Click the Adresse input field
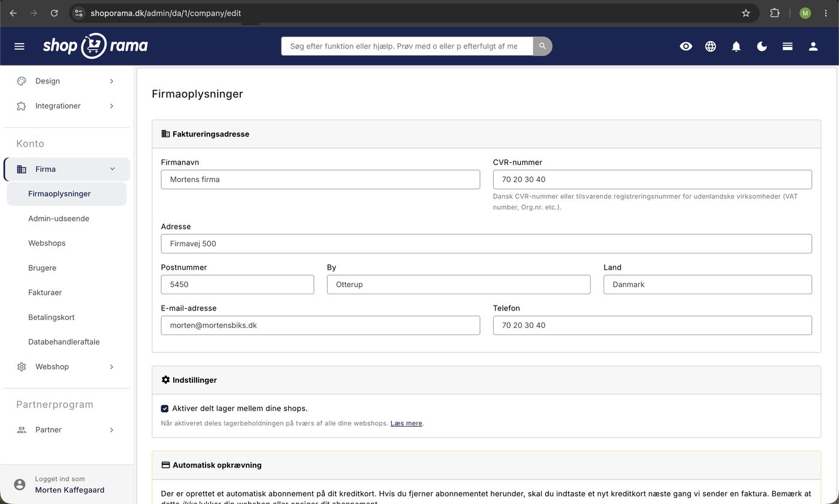The width and height of the screenshot is (839, 504). tap(487, 244)
